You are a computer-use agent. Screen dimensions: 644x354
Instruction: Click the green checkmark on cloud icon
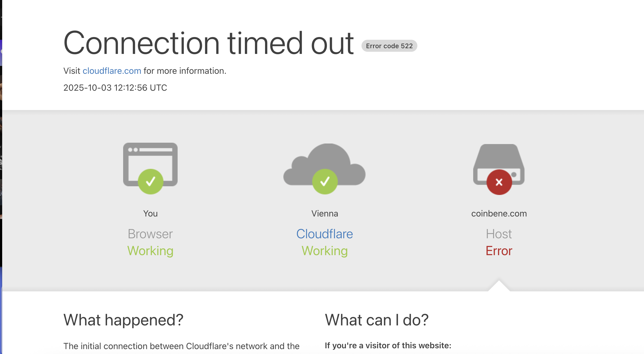[x=325, y=182]
